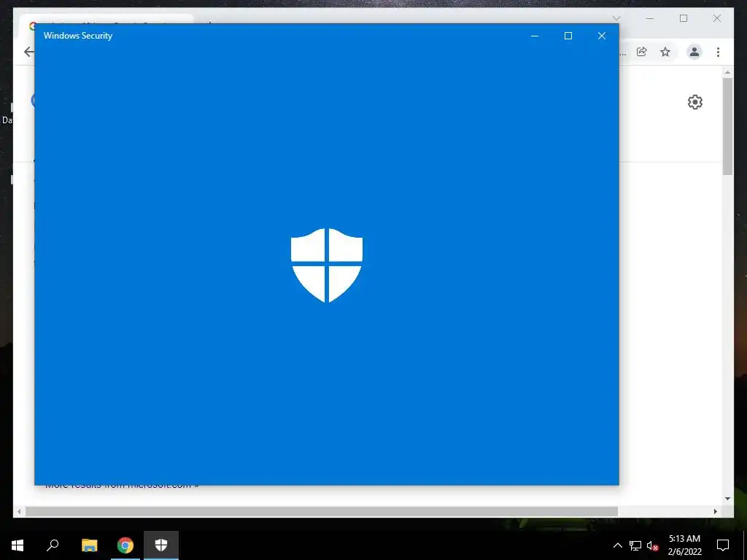Image resolution: width=747 pixels, height=560 pixels.
Task: Click Chrome scrollbar up arrow
Action: point(727,72)
